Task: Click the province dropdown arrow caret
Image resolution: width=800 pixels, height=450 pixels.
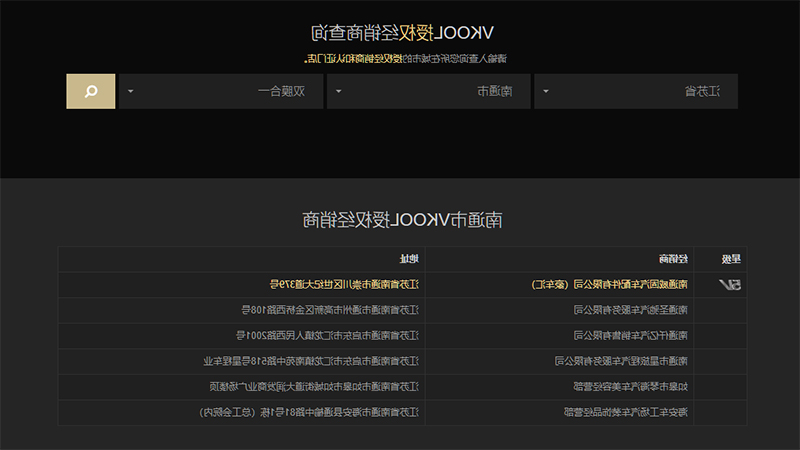Action: [x=546, y=91]
